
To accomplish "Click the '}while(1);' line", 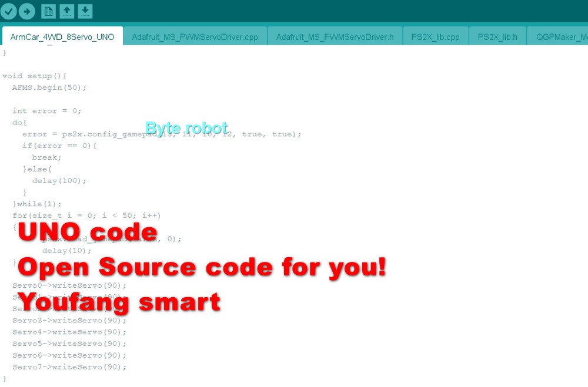I will pyautogui.click(x=36, y=204).
